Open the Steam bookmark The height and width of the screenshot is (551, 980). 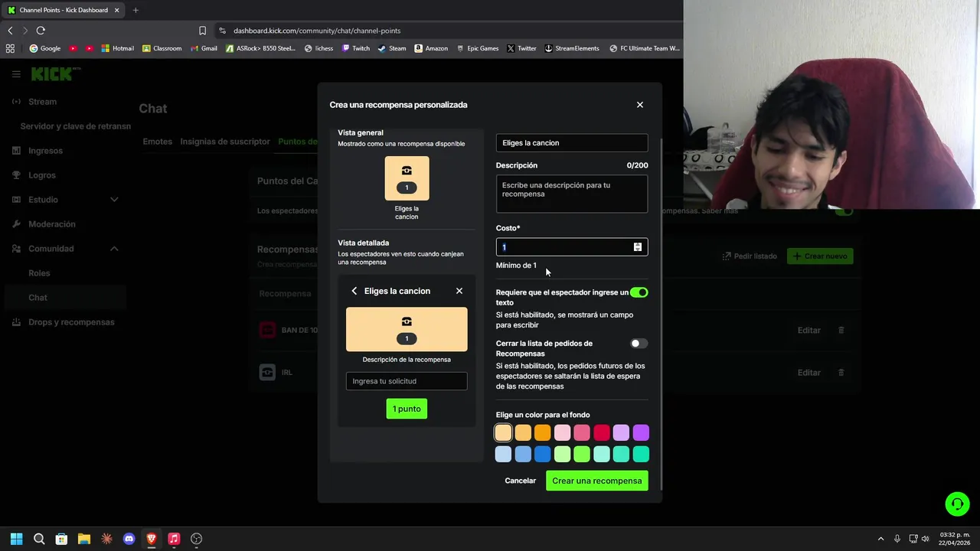pos(392,48)
